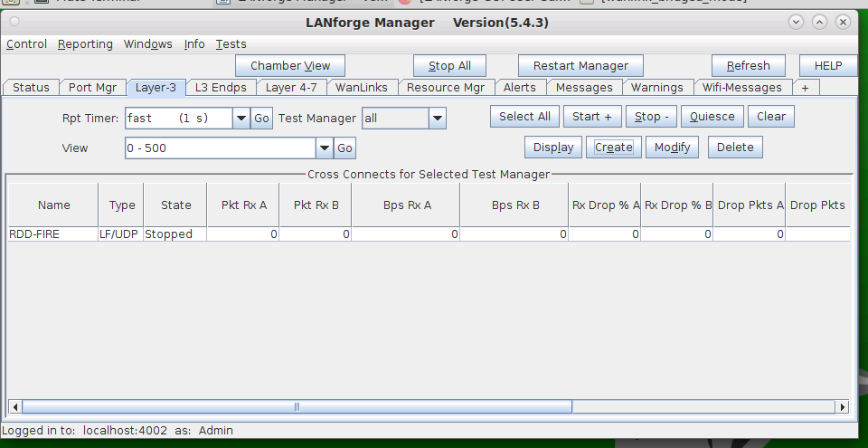Expand the Test Manager dropdown
868x448 pixels.
(438, 118)
